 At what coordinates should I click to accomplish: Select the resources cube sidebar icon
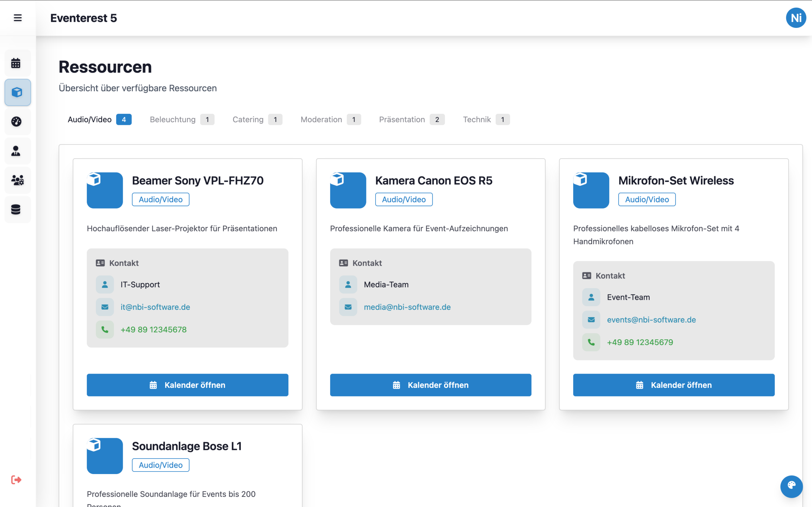click(17, 93)
